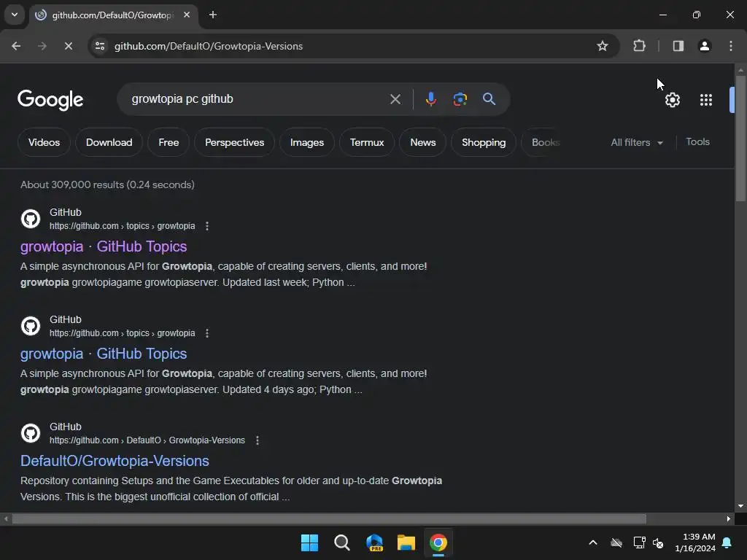The image size is (747, 560).
Task: Stop loading the page
Action: tap(68, 46)
